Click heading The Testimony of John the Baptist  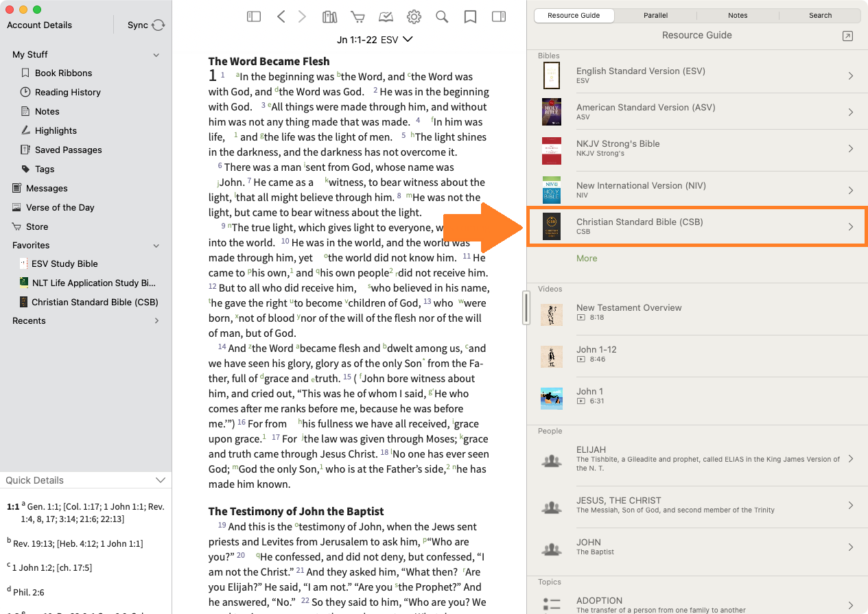296,511
